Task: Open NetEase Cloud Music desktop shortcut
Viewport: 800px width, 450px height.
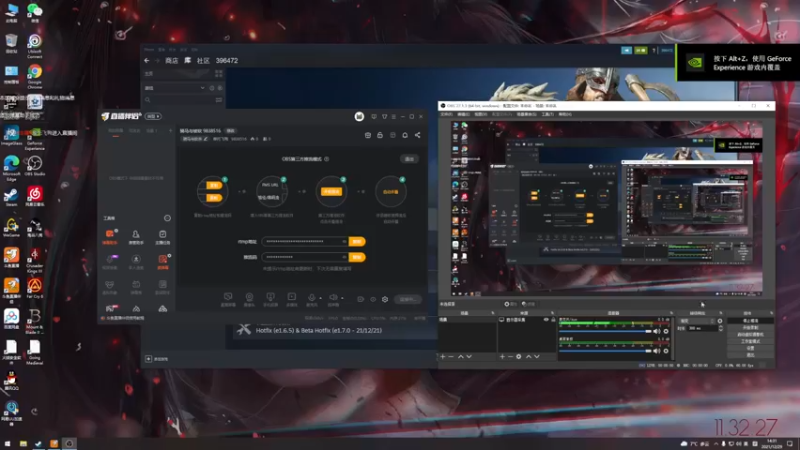Action: tap(35, 196)
